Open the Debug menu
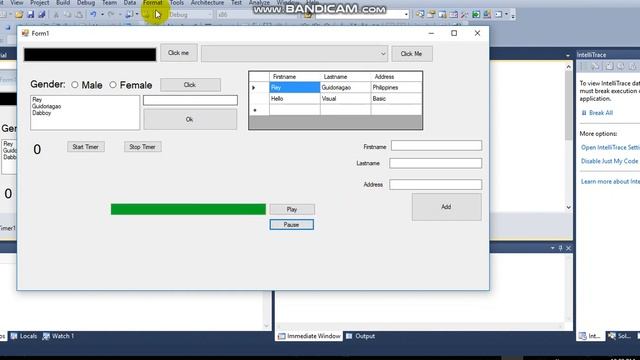 (86, 3)
